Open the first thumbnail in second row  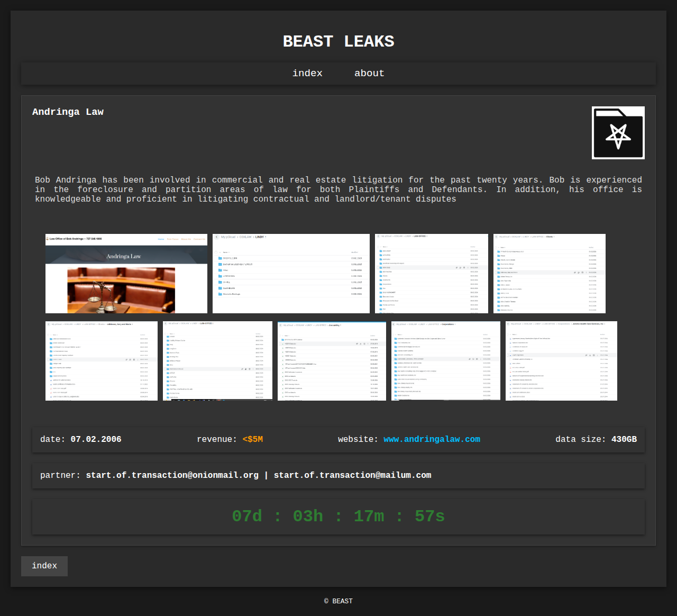coord(102,361)
